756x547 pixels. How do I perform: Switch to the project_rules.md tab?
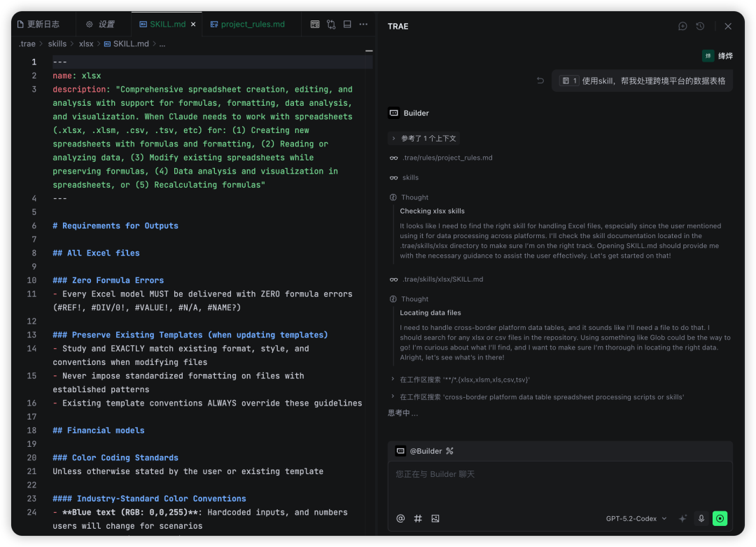(252, 24)
